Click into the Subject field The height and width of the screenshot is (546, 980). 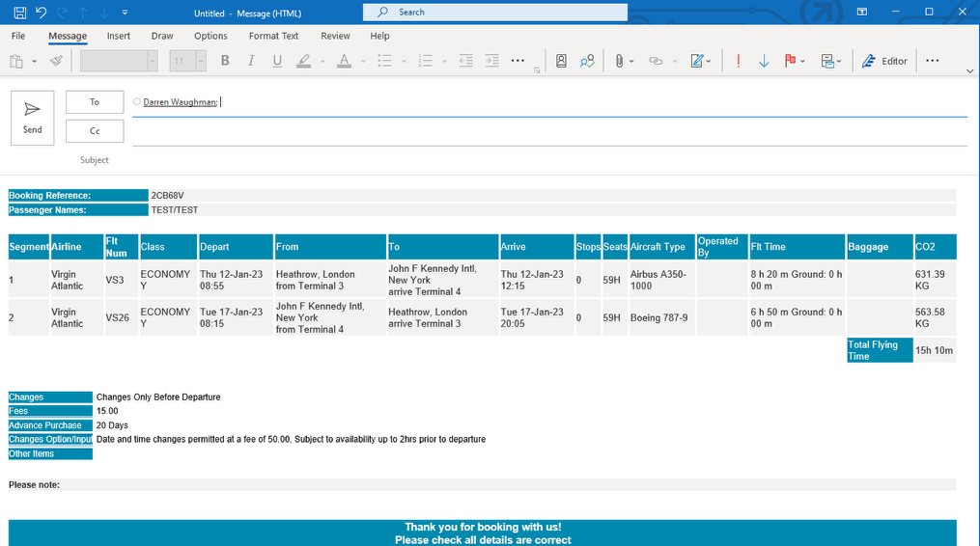(550, 160)
